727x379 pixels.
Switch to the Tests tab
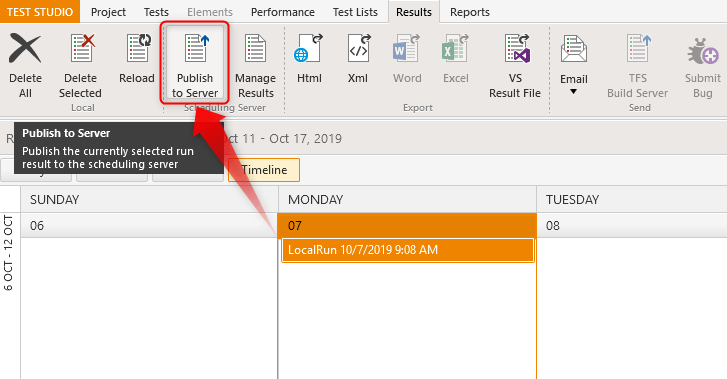pos(156,12)
